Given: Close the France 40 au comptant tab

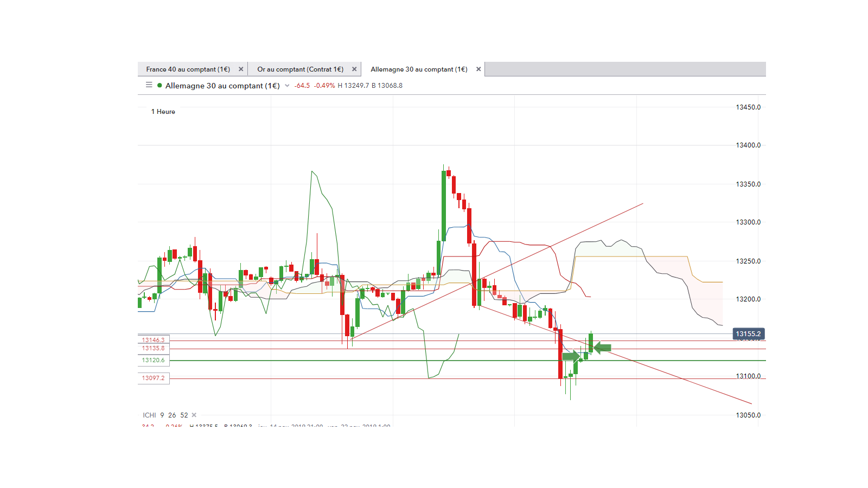Looking at the screenshot, I should [x=241, y=69].
